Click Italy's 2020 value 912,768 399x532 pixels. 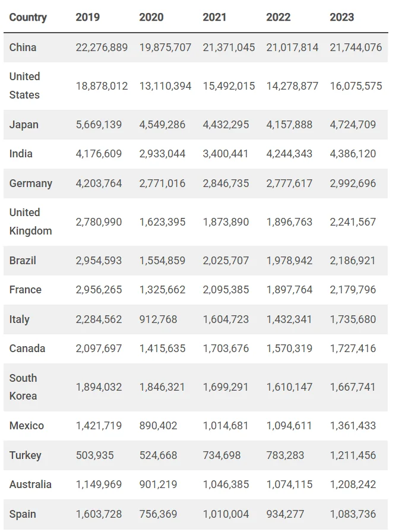click(158, 319)
